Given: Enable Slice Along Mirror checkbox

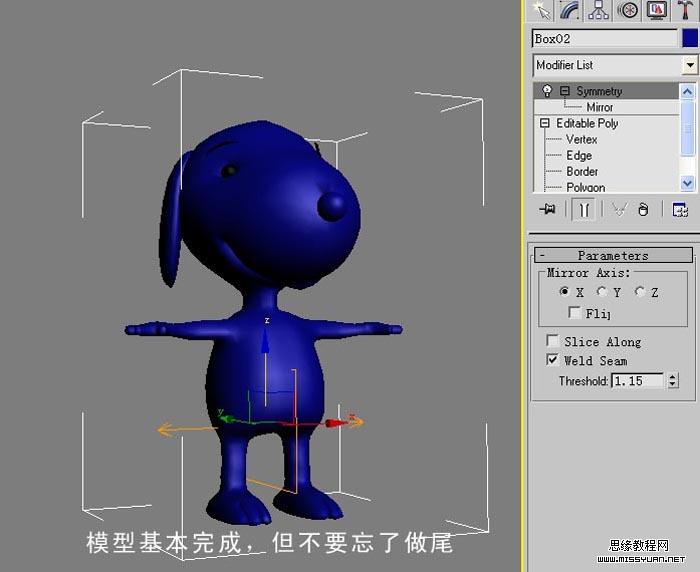Looking at the screenshot, I should pyautogui.click(x=553, y=341).
